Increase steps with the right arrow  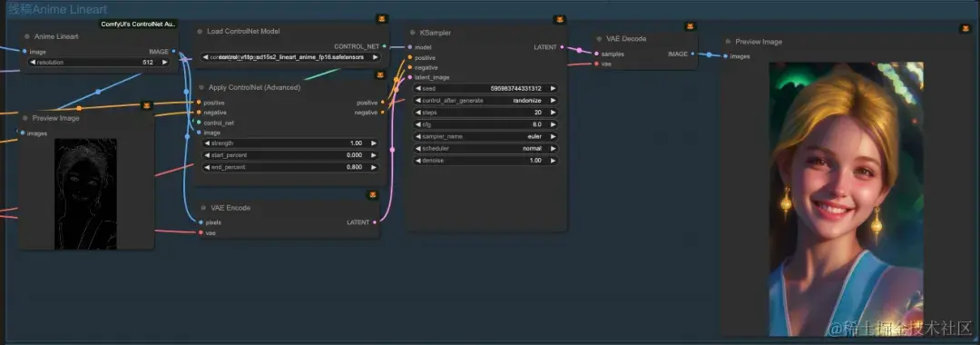point(554,113)
